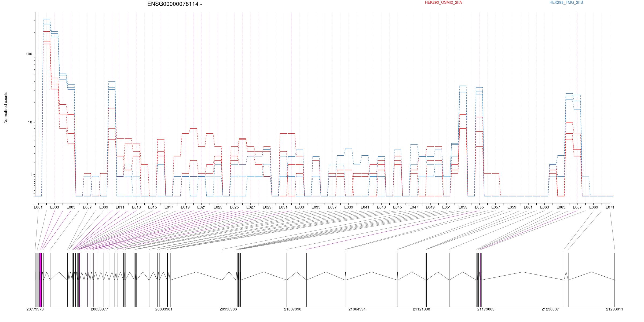The width and height of the screenshot is (644, 322).
Task: Click exon label E041
Action: point(365,207)
